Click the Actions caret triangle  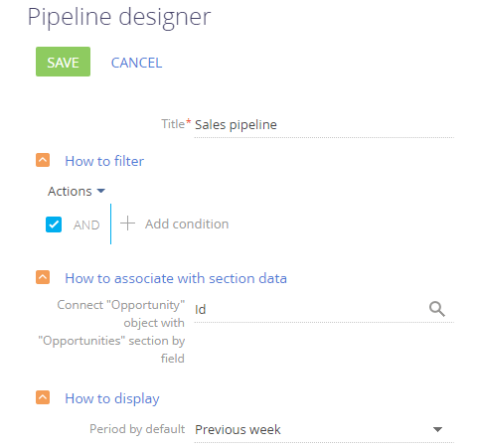[101, 191]
